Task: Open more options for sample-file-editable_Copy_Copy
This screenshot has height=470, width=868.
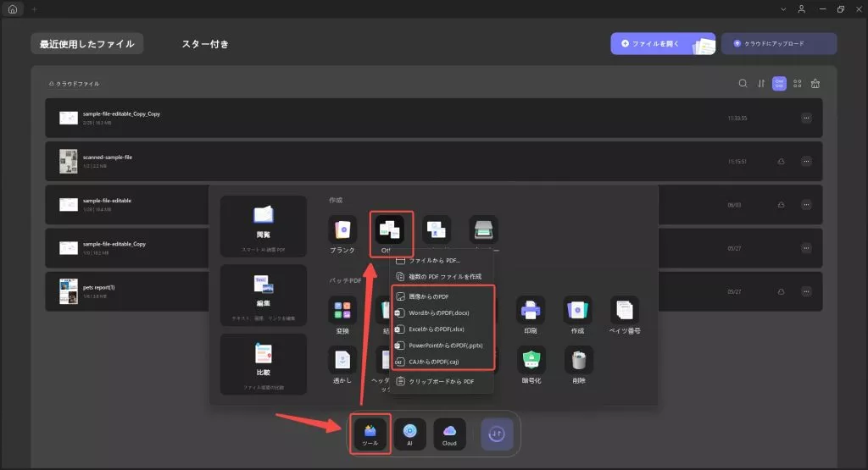Action: pos(806,118)
